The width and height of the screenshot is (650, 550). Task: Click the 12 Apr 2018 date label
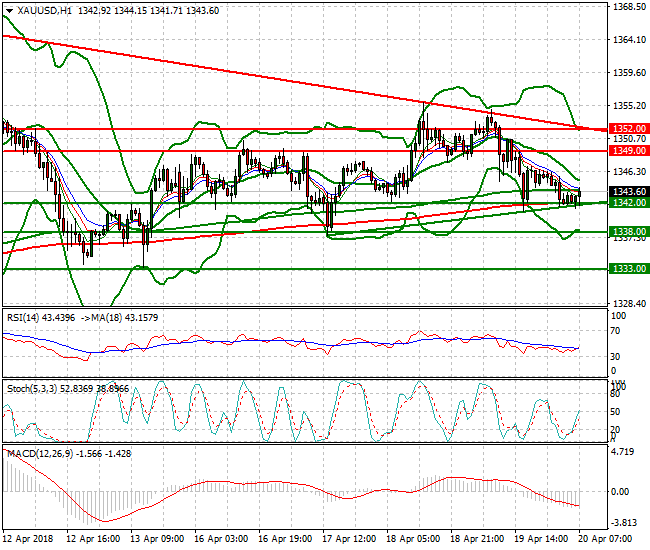coord(28,539)
